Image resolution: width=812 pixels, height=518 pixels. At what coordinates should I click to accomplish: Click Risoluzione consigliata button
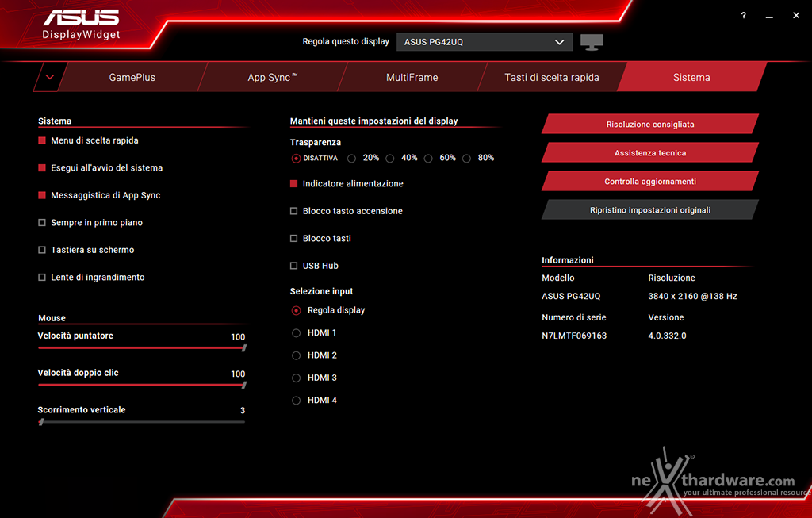(x=650, y=125)
